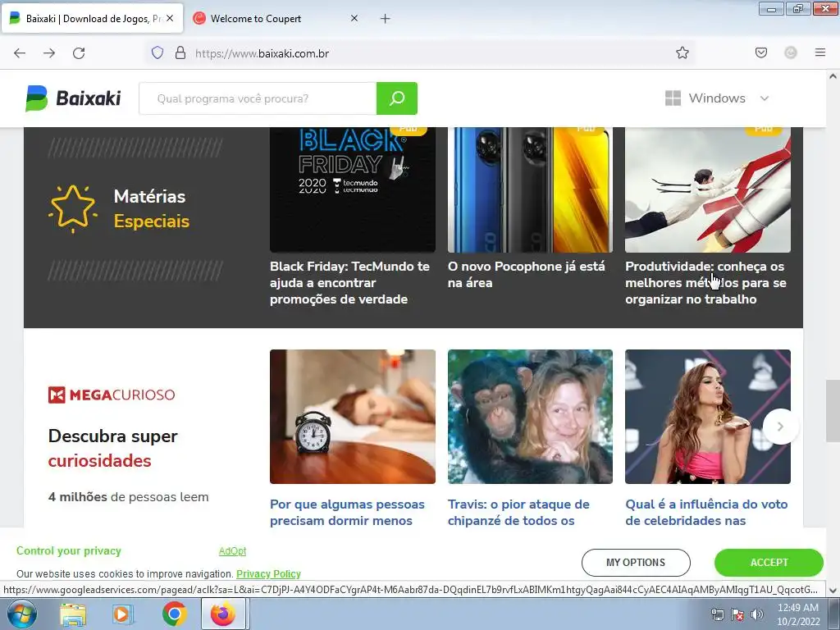Click the green search magnifier button
The image size is (840, 630).
(397, 98)
